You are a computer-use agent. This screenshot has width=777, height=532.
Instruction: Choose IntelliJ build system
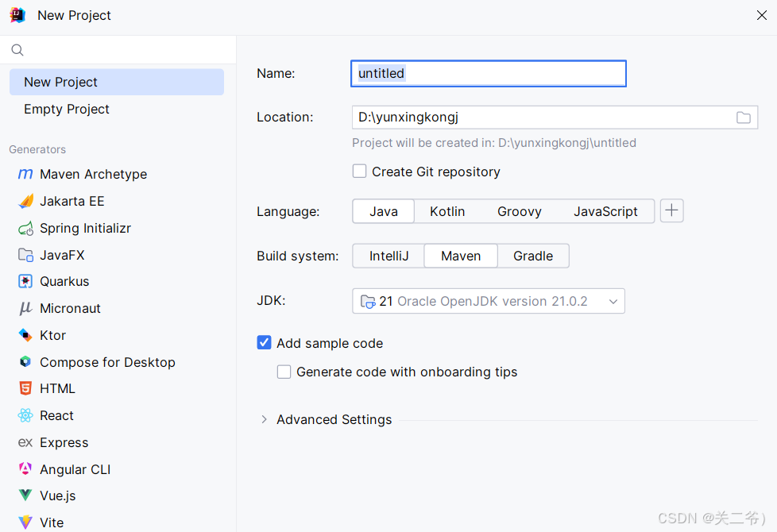click(x=389, y=256)
